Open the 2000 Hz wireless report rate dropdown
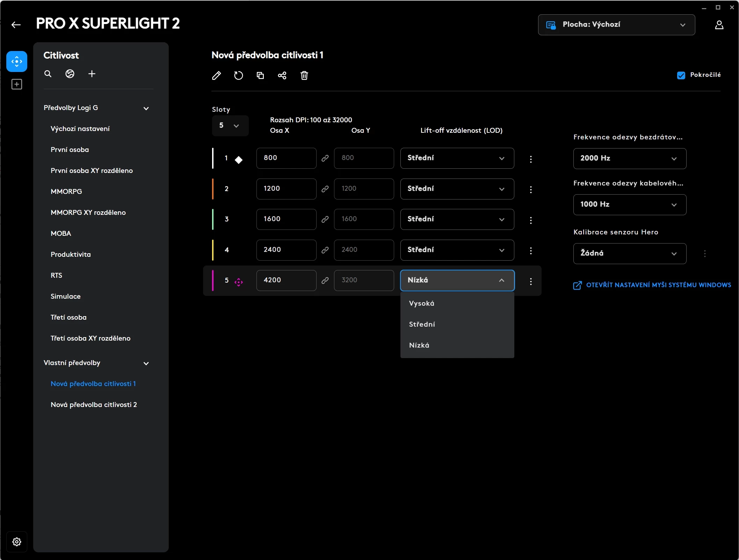 point(630,159)
